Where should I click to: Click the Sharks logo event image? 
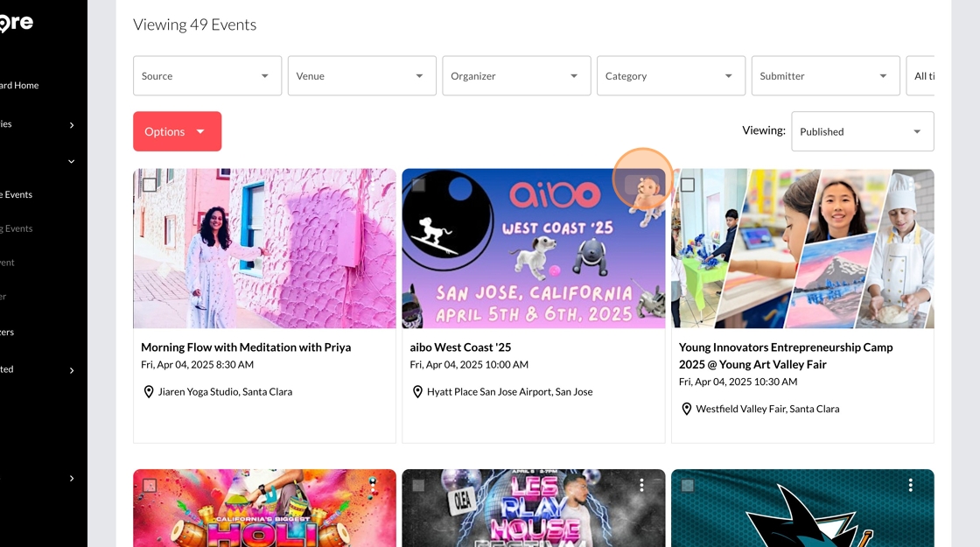coord(802,508)
